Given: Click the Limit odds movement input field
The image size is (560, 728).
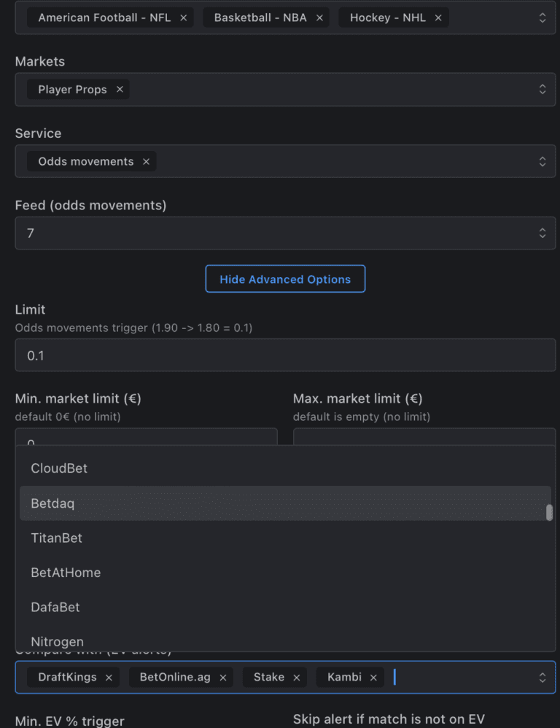Looking at the screenshot, I should (285, 355).
